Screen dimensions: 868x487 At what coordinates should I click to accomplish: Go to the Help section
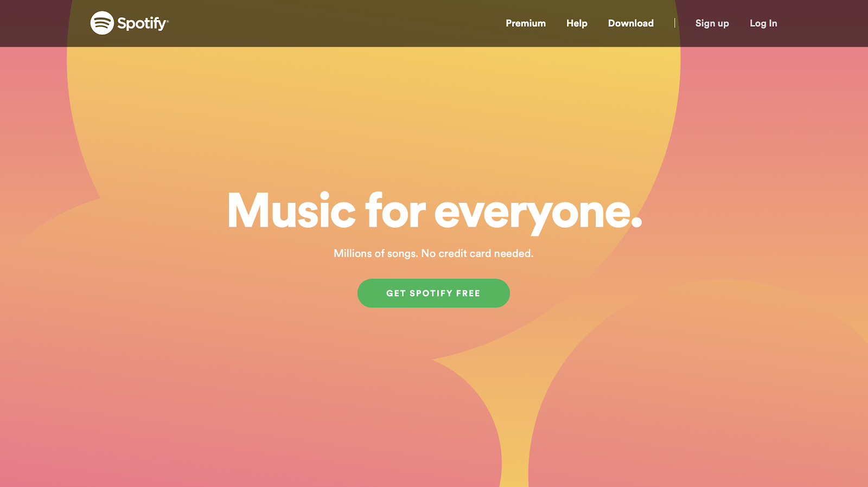(x=577, y=23)
